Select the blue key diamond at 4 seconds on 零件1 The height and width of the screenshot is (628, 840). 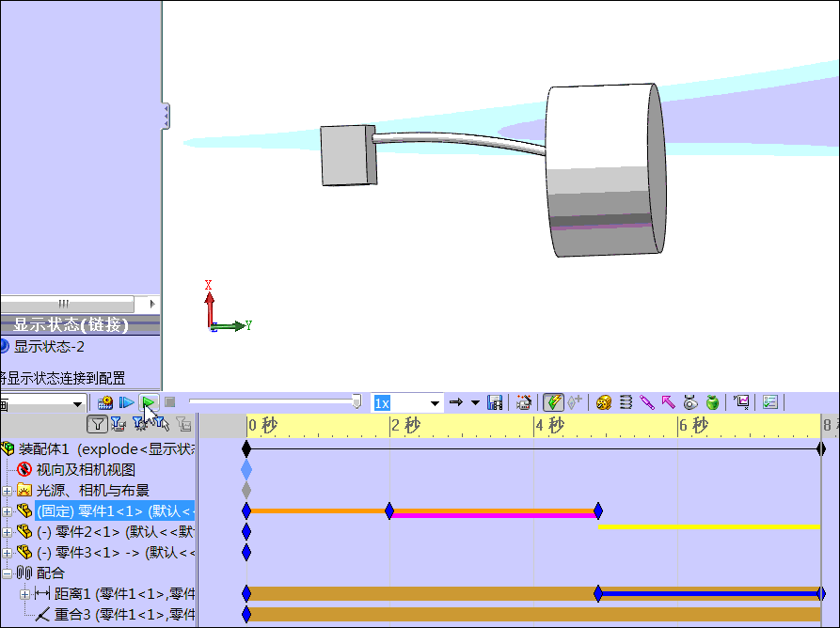pyautogui.click(x=596, y=511)
